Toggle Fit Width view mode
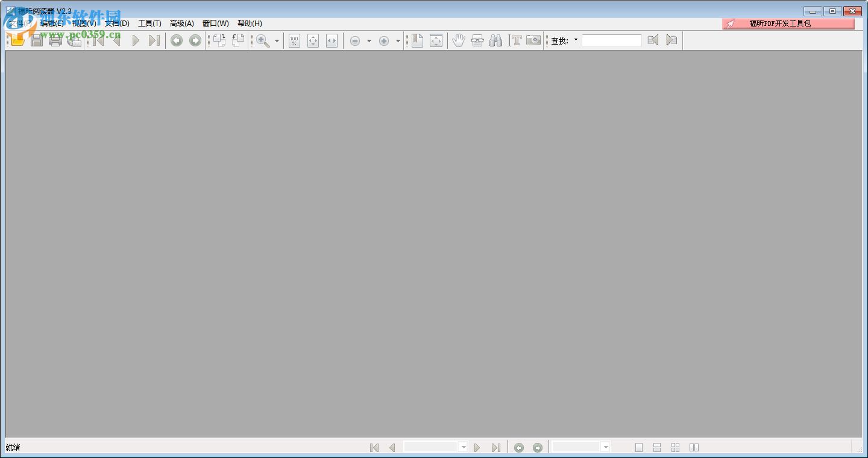Screen dimensions: 868x458 click(332, 40)
